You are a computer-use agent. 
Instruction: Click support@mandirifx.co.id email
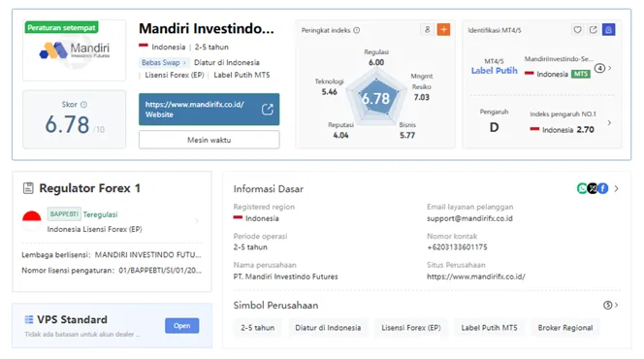coord(469,218)
